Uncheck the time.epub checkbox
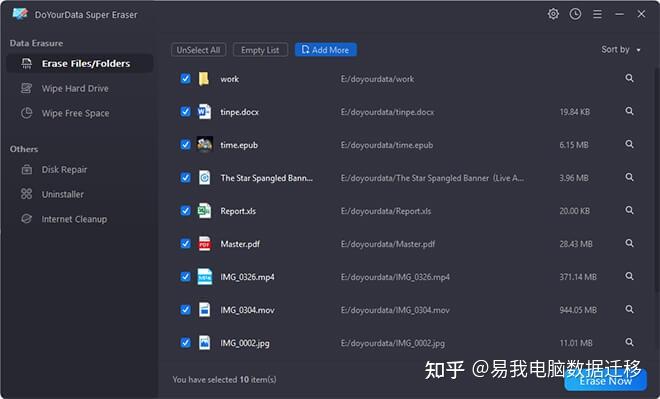Image resolution: width=660 pixels, height=399 pixels. coord(185,144)
